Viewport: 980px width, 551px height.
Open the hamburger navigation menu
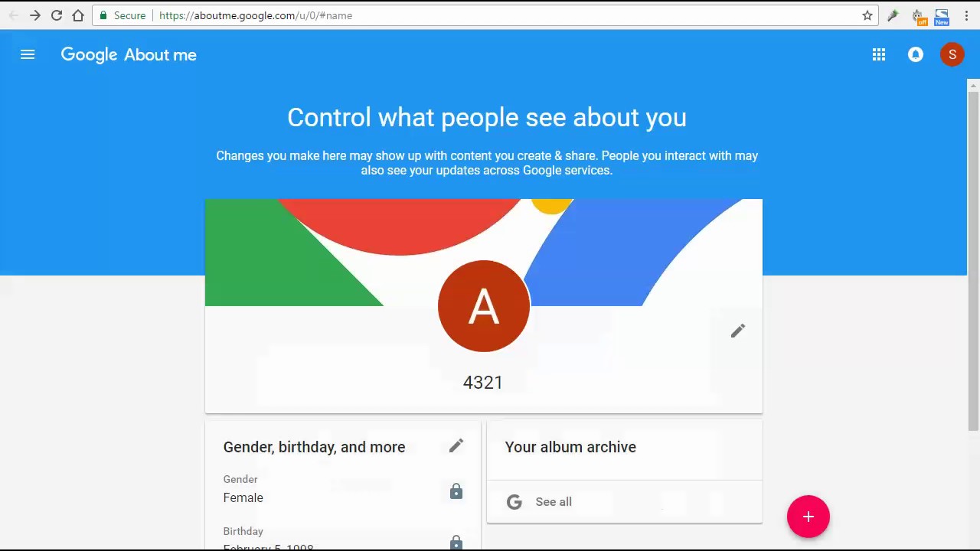(x=28, y=54)
